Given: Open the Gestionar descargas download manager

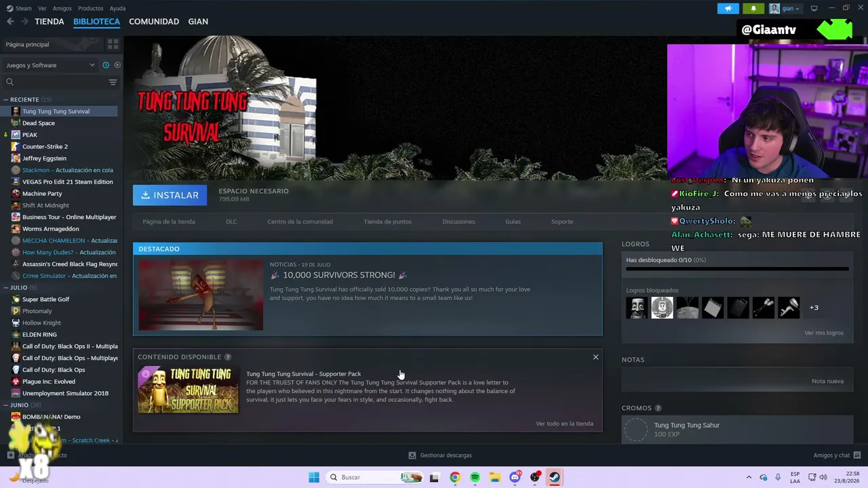Looking at the screenshot, I should click(440, 455).
